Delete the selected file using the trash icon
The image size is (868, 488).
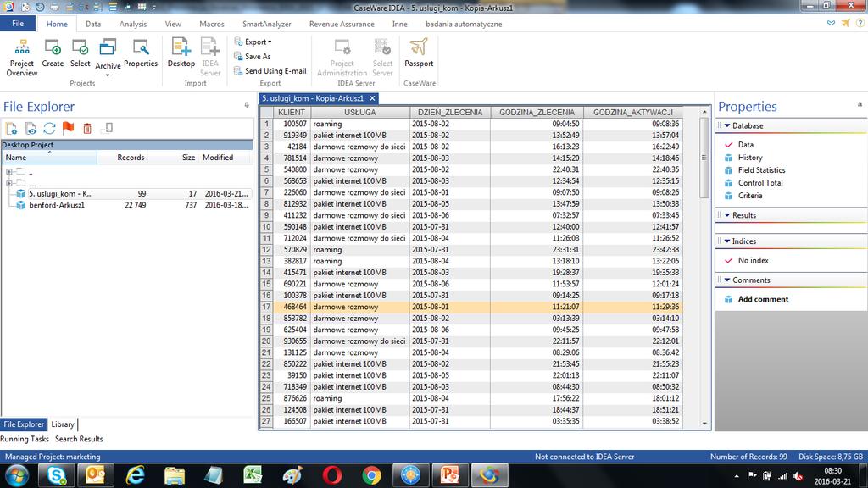point(87,129)
